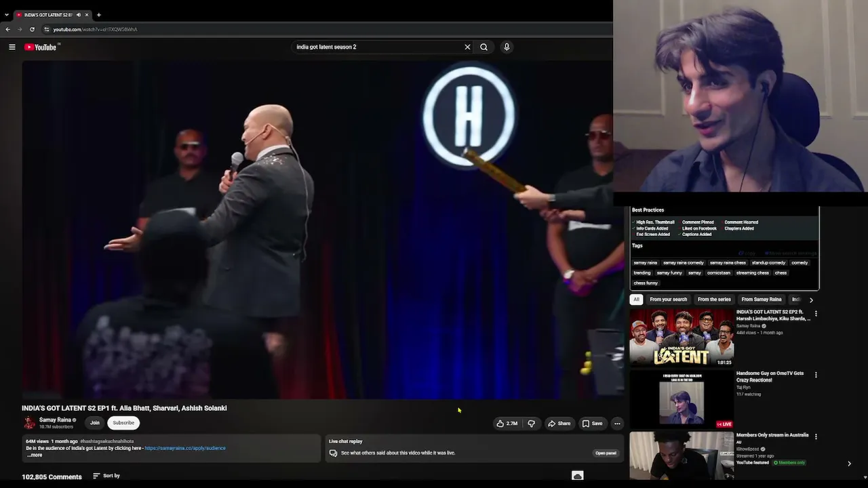Open options menu for Handsome Guy video

816,375
